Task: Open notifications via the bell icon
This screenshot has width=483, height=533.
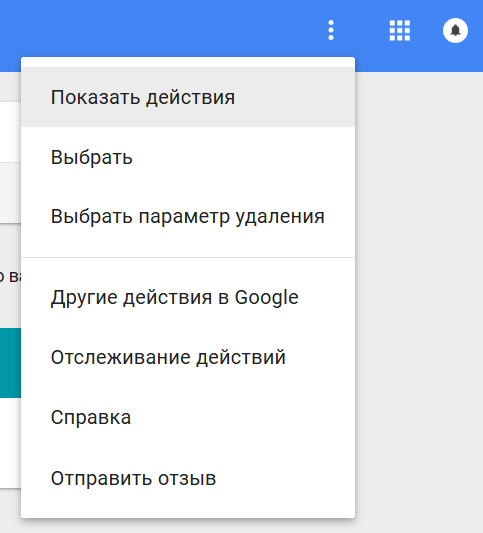Action: [x=455, y=30]
